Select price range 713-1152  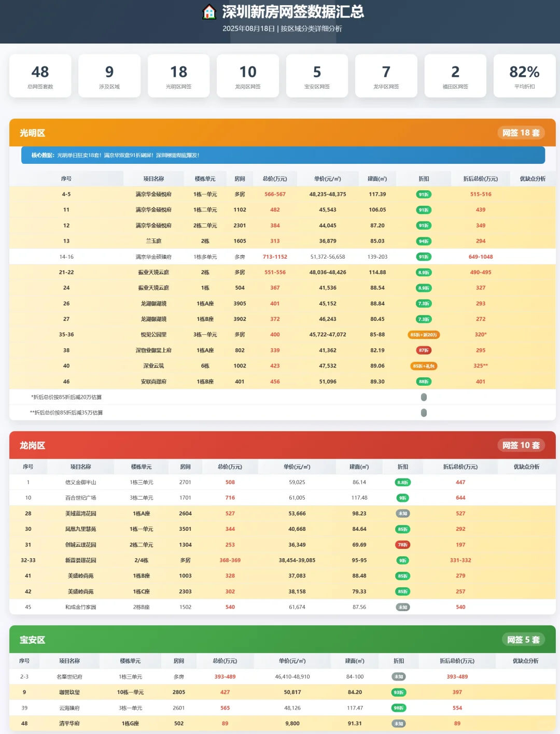(275, 257)
